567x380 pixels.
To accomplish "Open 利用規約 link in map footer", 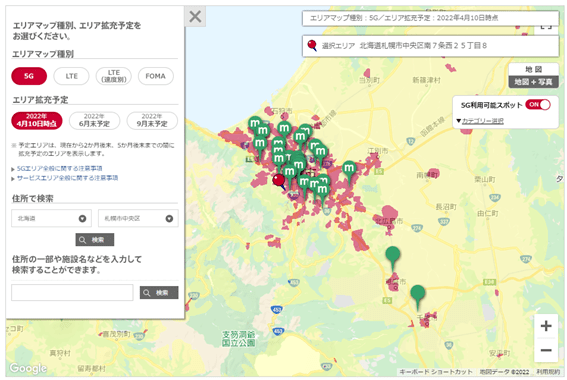I will [x=548, y=372].
